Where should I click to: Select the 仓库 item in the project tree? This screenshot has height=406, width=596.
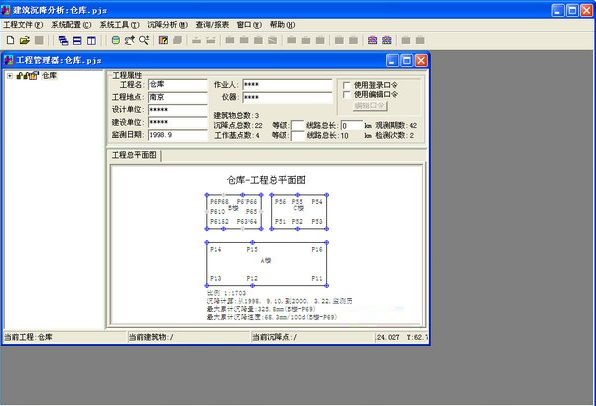[x=49, y=76]
